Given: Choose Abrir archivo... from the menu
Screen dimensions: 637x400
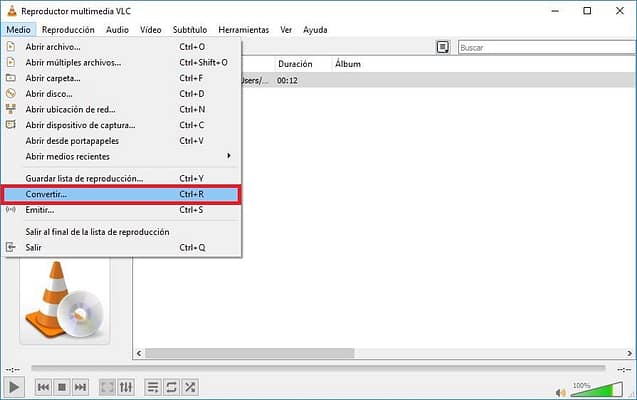Looking at the screenshot, I should [x=121, y=47].
